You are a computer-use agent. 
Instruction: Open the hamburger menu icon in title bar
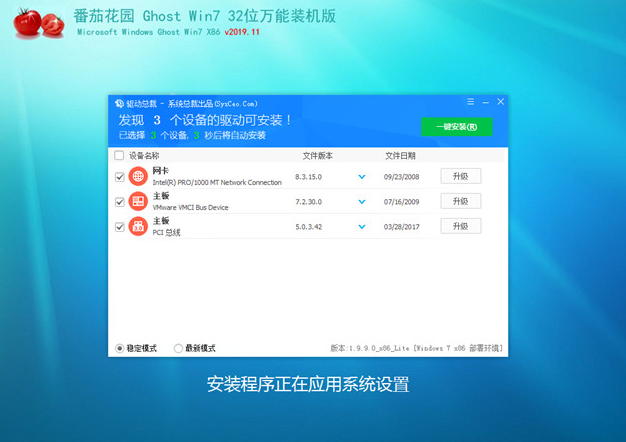[x=471, y=102]
